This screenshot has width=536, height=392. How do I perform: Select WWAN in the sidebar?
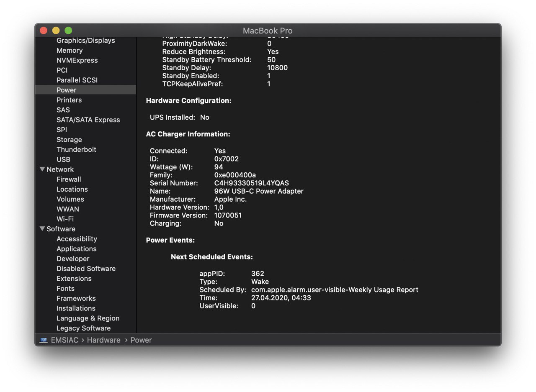click(68, 209)
